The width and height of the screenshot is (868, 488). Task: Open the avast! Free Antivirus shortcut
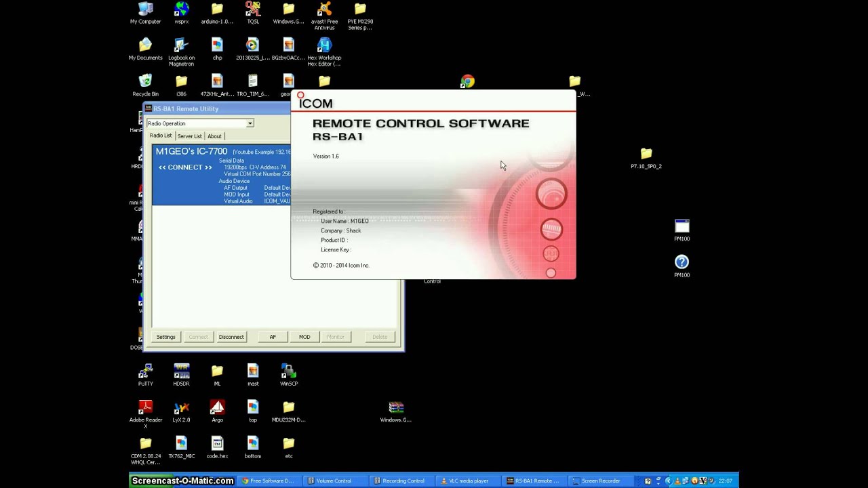(x=324, y=16)
